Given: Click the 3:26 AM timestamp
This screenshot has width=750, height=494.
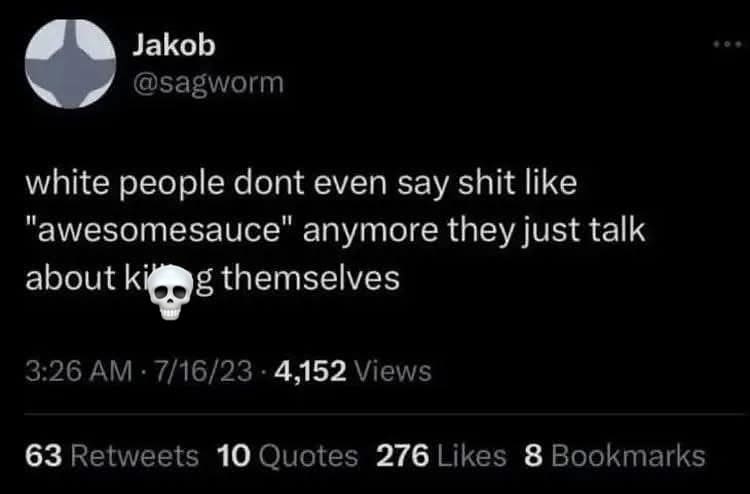Looking at the screenshot, I should pyautogui.click(x=78, y=371).
